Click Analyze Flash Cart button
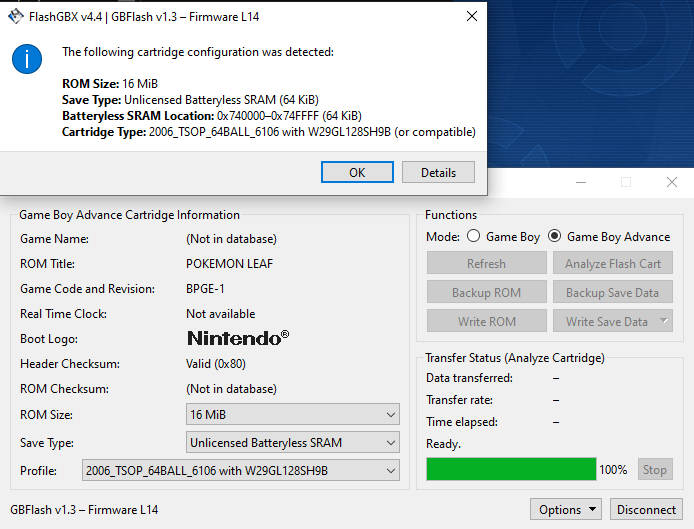The image size is (694, 529). tap(612, 264)
